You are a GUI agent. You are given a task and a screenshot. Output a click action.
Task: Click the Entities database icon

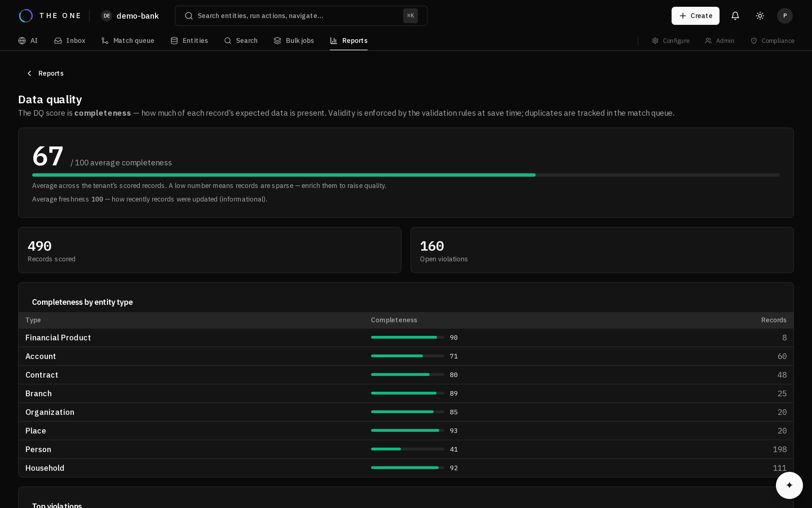pos(174,41)
